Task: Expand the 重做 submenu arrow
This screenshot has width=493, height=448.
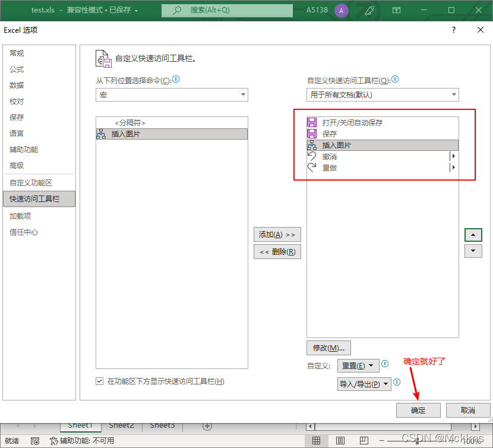Action: tap(453, 168)
